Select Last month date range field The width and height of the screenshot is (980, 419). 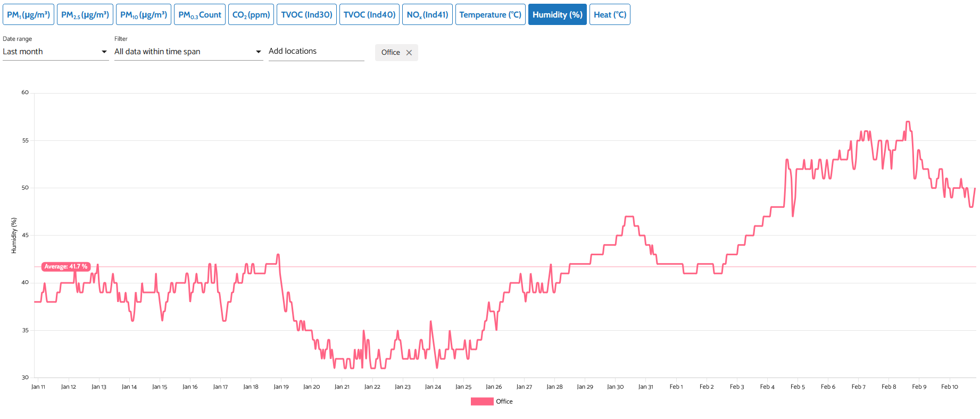click(51, 52)
